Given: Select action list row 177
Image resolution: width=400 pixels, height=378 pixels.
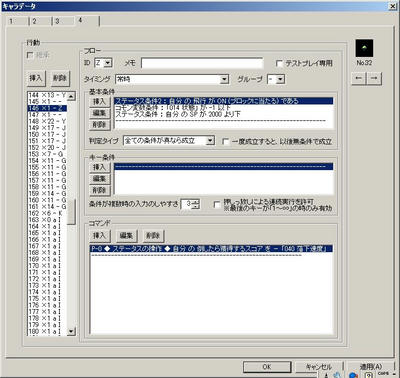Looking at the screenshot, I should (47, 312).
